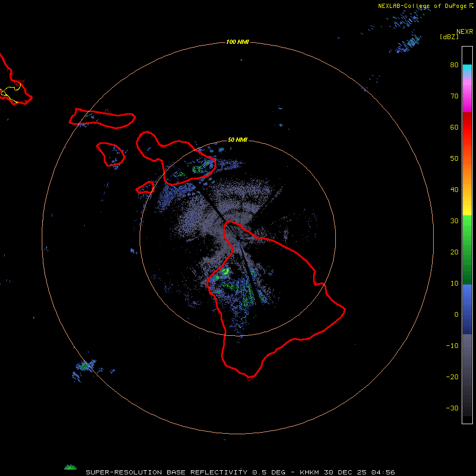Select the -30 value on the dBZ scale
Image resolution: width=476 pixels, height=476 pixels.
click(452, 408)
